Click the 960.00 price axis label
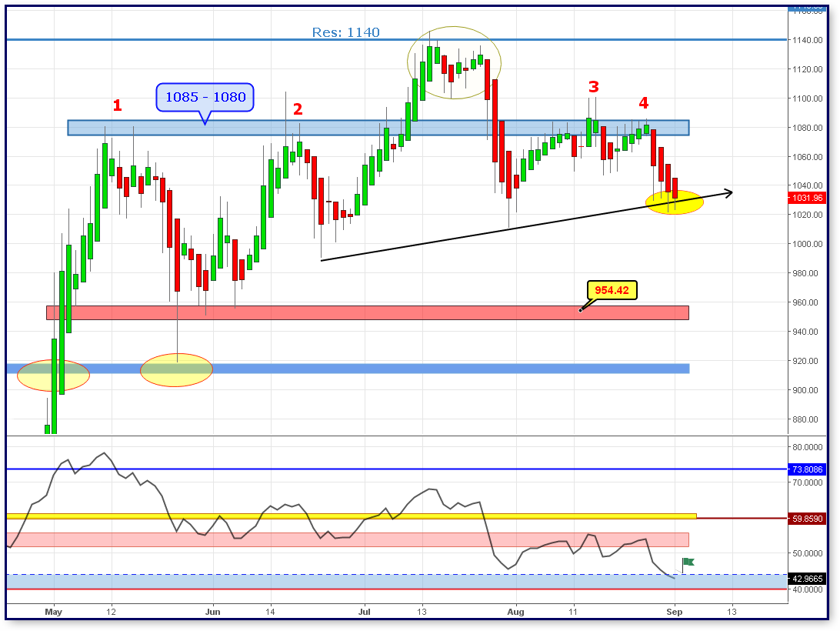The height and width of the screenshot is (631, 840). [805, 302]
